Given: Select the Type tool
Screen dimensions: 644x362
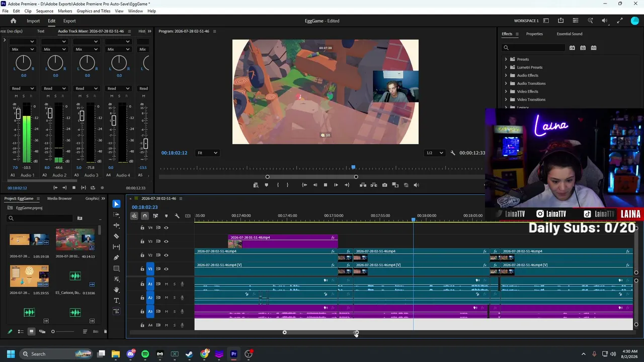Looking at the screenshot, I should tap(116, 301).
